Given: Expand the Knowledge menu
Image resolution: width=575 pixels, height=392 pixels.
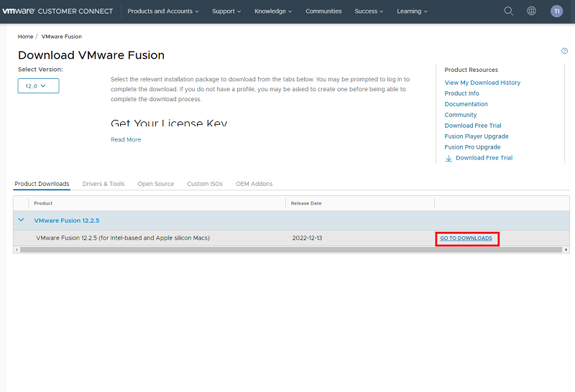Looking at the screenshot, I should (273, 11).
